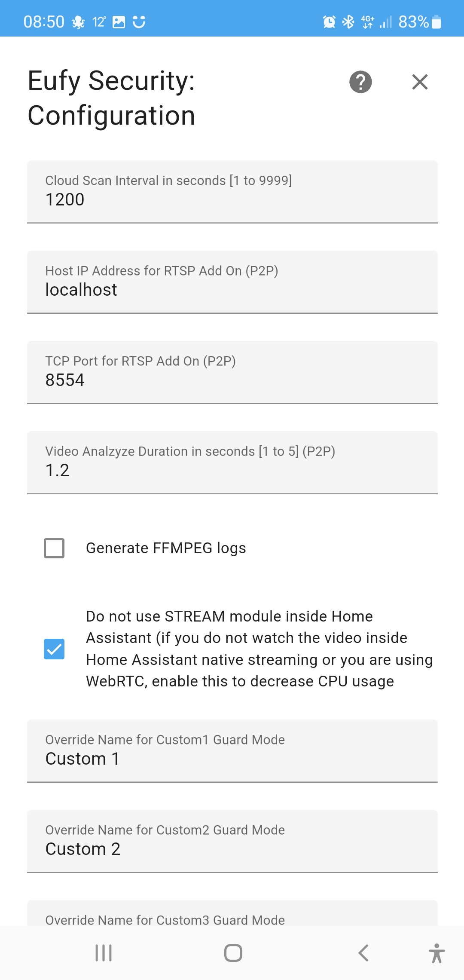Tap the back icon in navigation bar
The height and width of the screenshot is (980, 464).
363,952
